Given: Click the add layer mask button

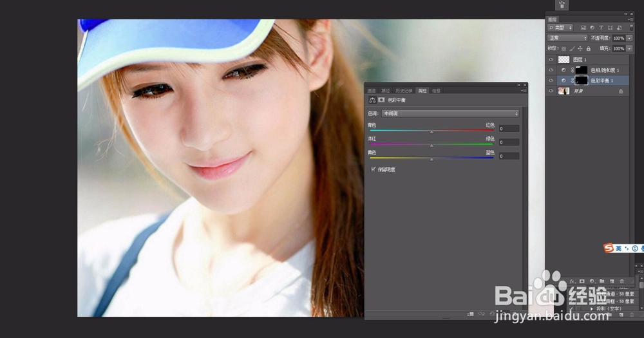Looking at the screenshot, I should 582,281.
